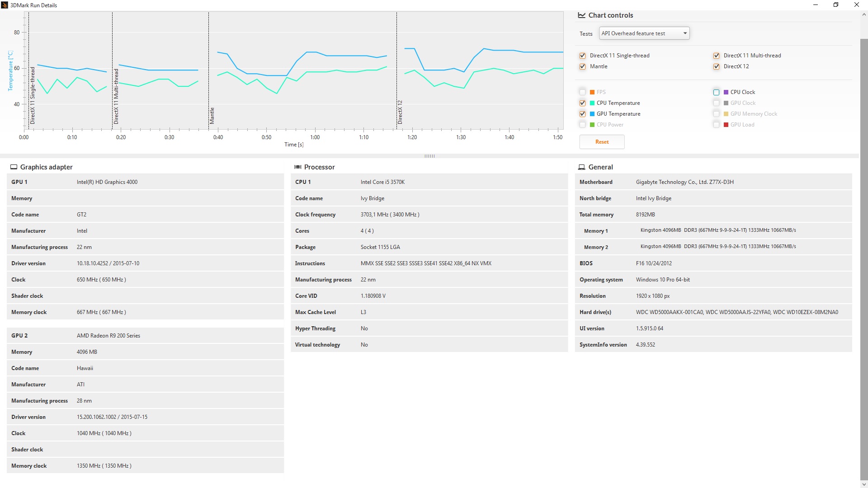The width and height of the screenshot is (868, 488).
Task: Click the orange FPS color swatch
Action: tap(592, 92)
